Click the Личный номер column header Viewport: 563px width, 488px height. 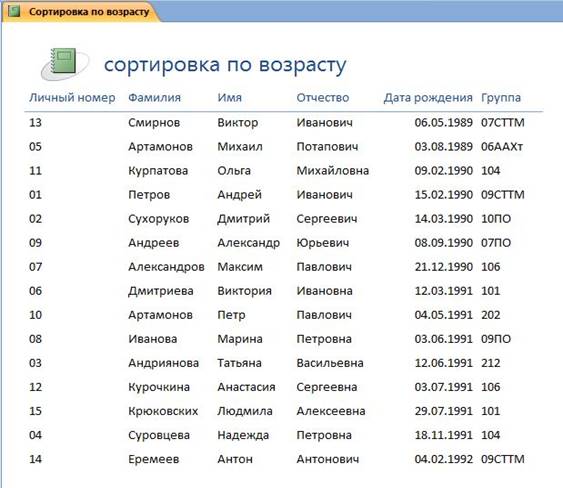(x=72, y=98)
